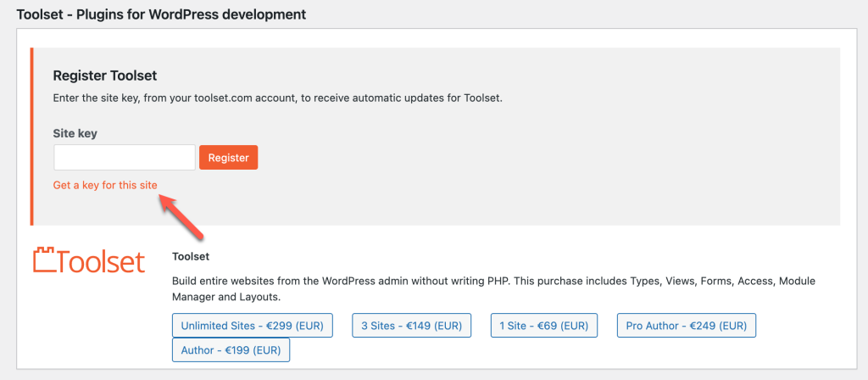Click the castle icon in Toolset logo
This screenshot has width=868, height=380.
click(45, 260)
